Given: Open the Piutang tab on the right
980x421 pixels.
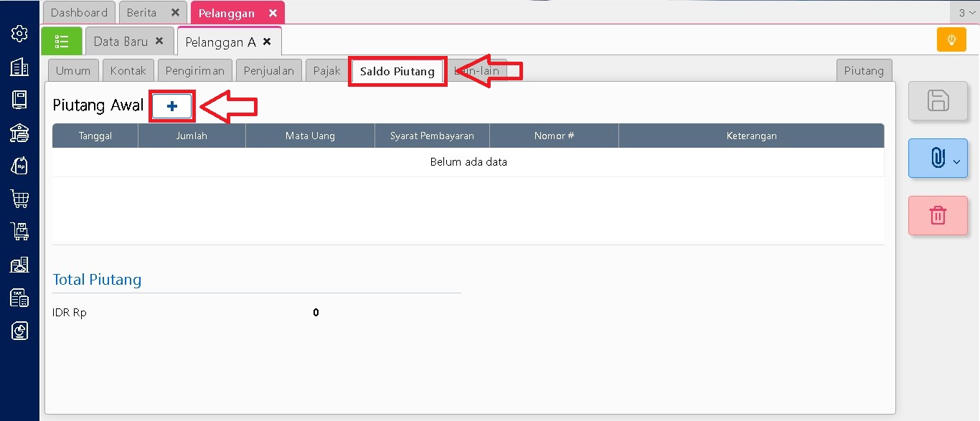Looking at the screenshot, I should click(864, 71).
